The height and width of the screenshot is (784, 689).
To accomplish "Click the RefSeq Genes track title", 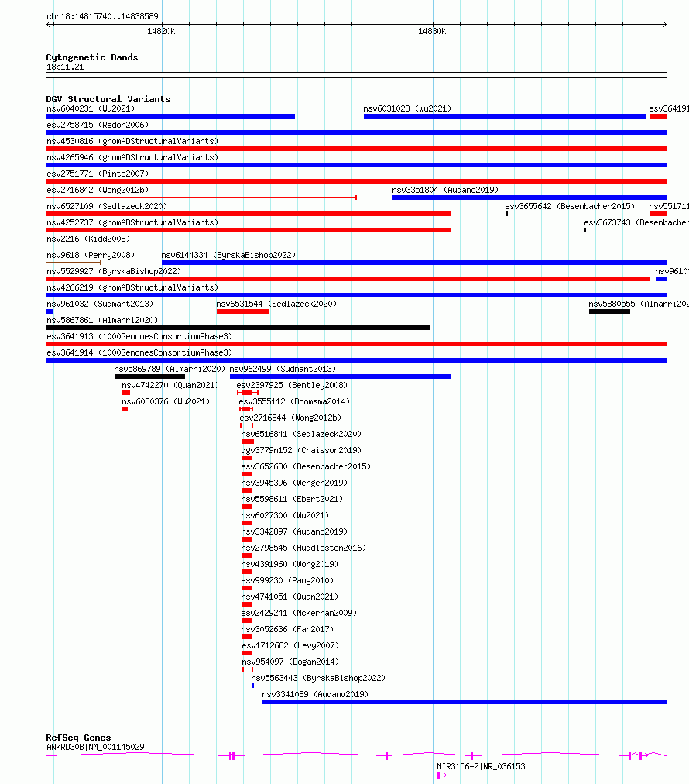I will coord(78,738).
